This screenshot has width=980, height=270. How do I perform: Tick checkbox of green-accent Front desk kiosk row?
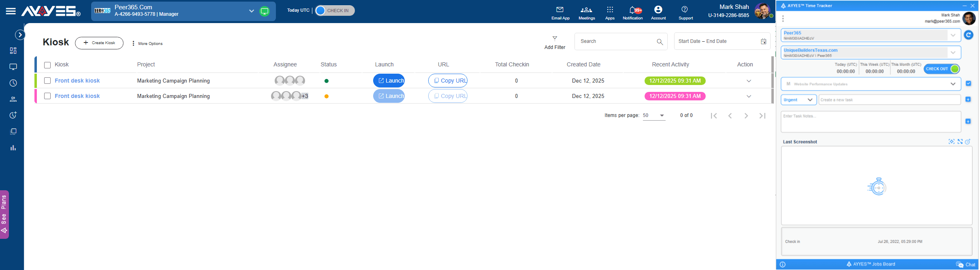(x=47, y=81)
